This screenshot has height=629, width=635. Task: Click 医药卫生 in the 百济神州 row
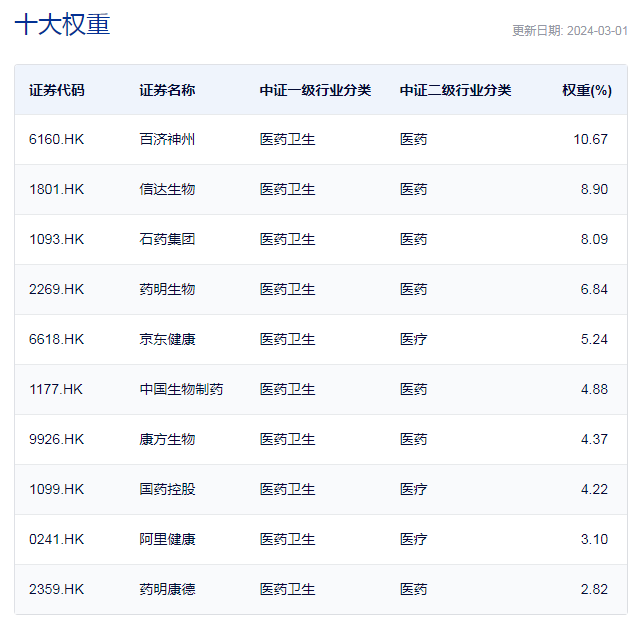[x=288, y=139]
